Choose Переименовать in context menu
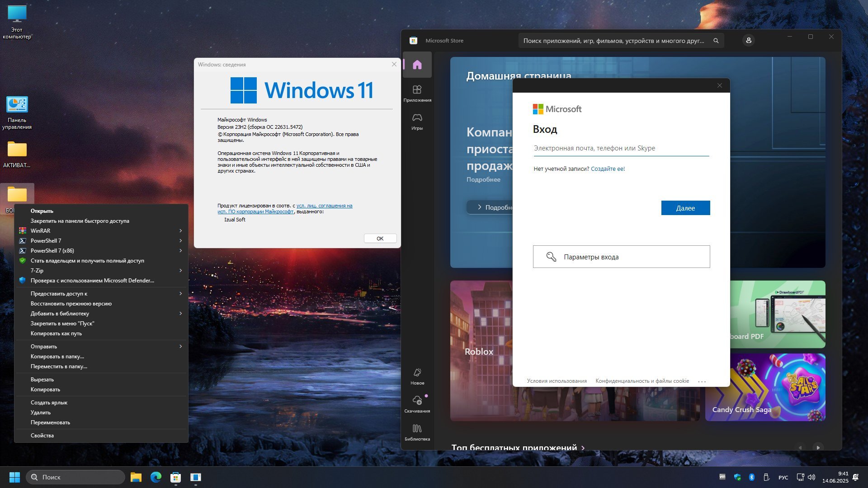868x488 pixels. click(101, 422)
